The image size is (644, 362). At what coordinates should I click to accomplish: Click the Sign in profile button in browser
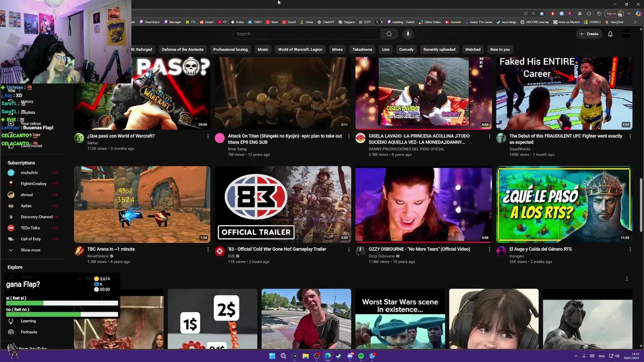[x=614, y=14]
